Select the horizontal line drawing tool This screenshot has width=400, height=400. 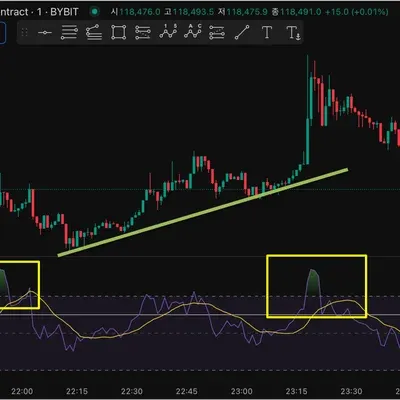click(45, 32)
